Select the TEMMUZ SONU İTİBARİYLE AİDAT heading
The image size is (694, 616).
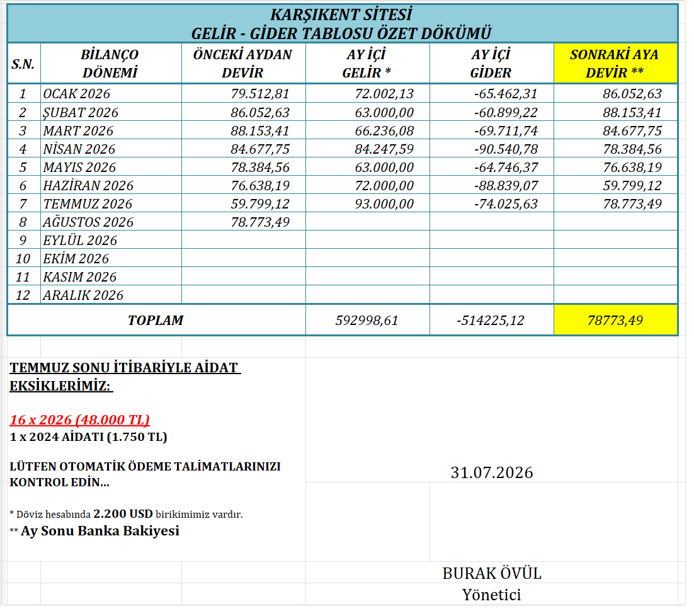(125, 368)
